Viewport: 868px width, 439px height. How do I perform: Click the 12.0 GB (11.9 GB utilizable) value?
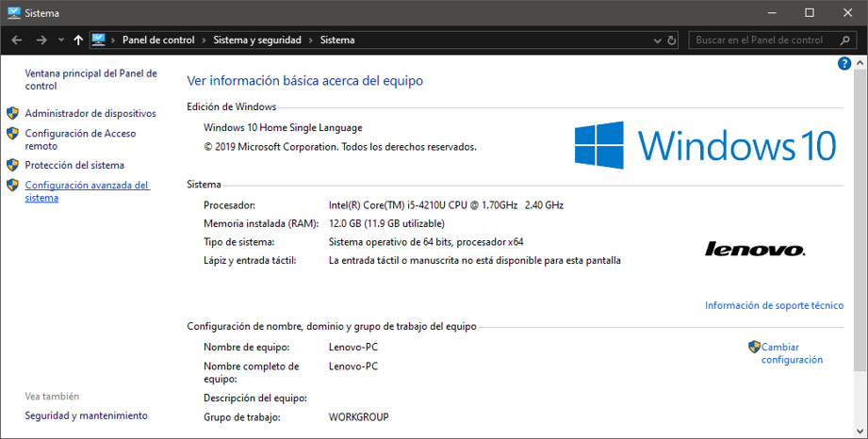(386, 223)
